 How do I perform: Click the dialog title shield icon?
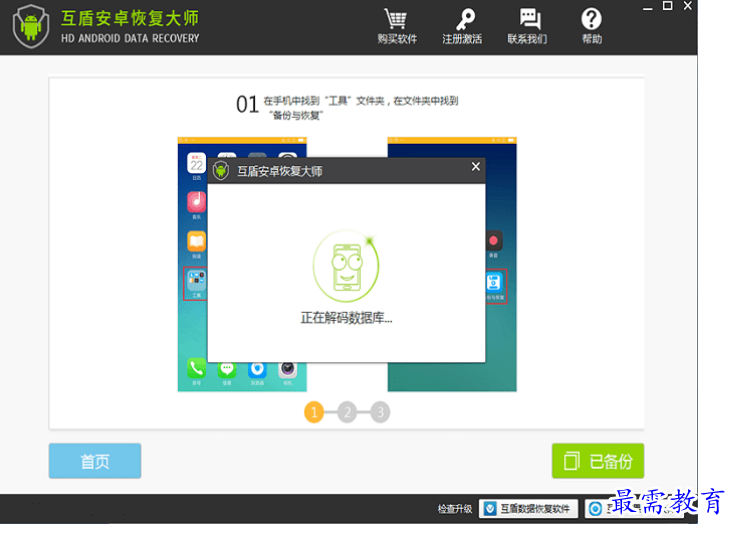[x=221, y=171]
